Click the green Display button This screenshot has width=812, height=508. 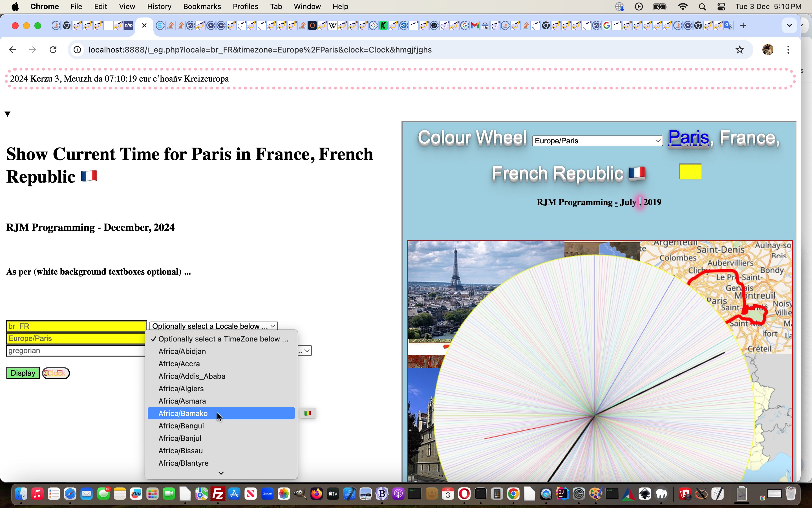pos(23,373)
